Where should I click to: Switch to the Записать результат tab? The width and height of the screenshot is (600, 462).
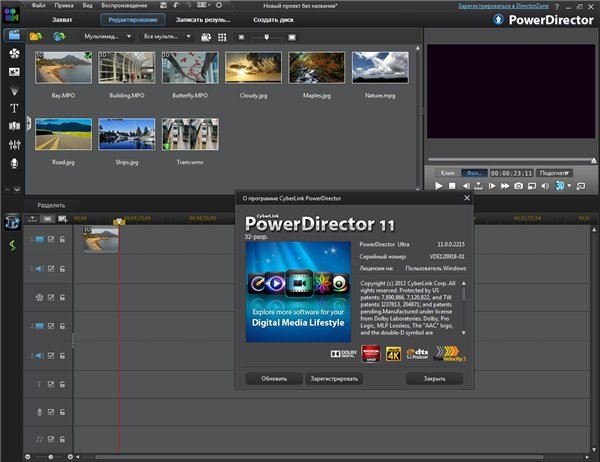pyautogui.click(x=203, y=20)
